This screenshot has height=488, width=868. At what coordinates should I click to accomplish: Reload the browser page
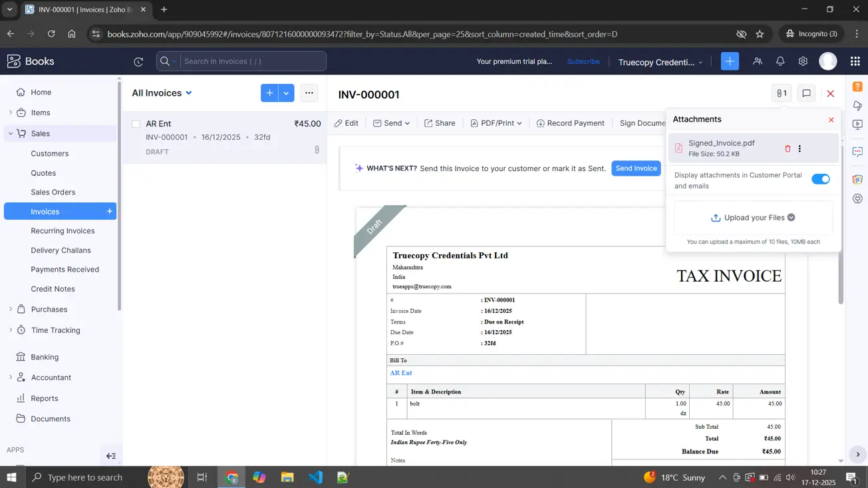51,34
